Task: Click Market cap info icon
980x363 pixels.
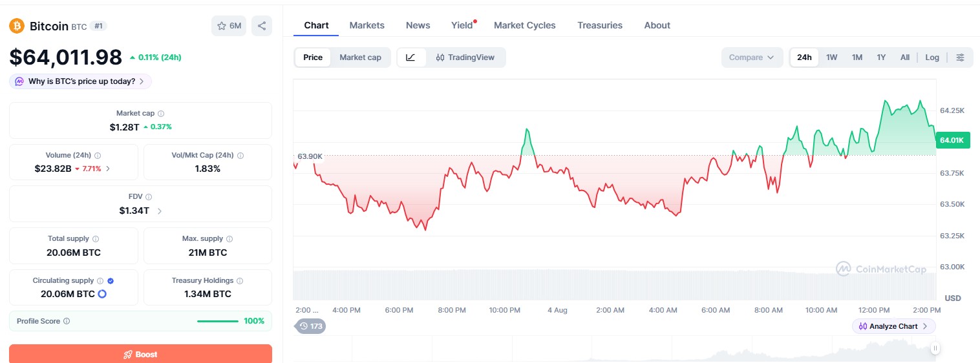Action: point(161,113)
